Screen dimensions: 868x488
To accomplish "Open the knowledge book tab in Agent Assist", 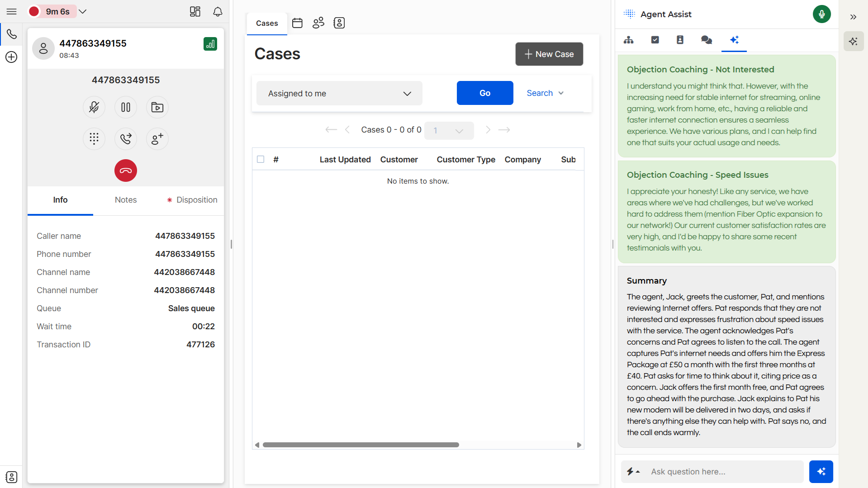I will (x=680, y=40).
